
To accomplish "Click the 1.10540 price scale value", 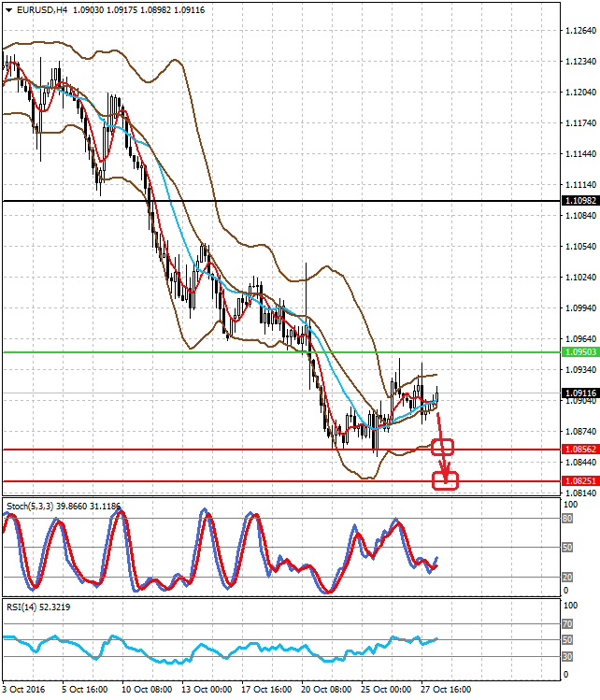I will [580, 247].
